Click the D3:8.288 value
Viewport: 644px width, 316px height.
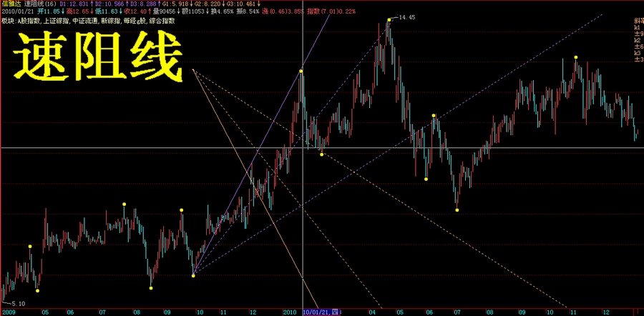143,4
